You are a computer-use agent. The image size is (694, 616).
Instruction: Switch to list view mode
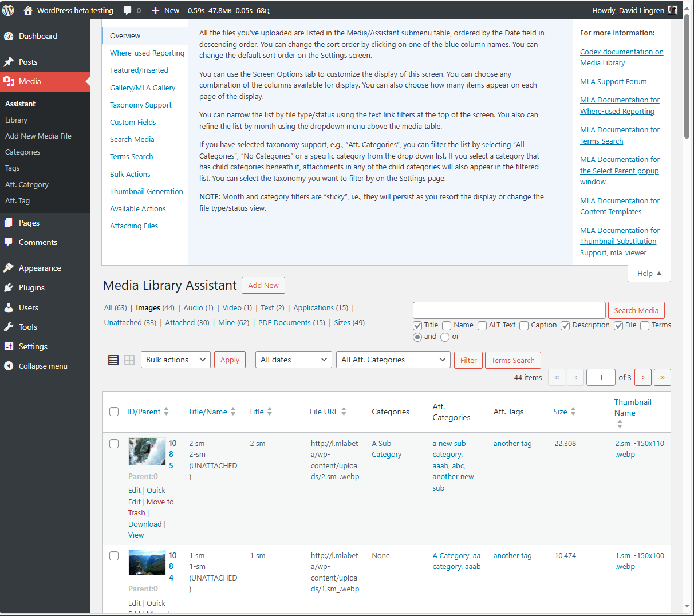click(x=113, y=360)
